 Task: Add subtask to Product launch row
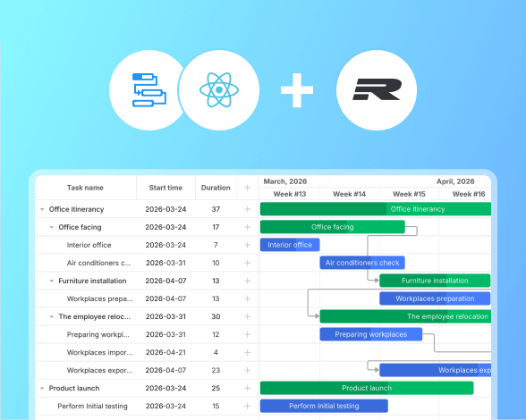coord(247,388)
